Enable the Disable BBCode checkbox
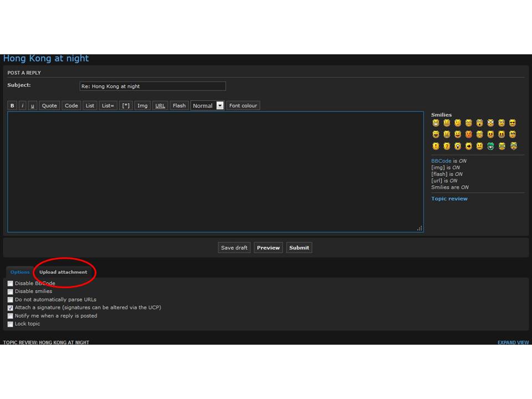 (11, 284)
